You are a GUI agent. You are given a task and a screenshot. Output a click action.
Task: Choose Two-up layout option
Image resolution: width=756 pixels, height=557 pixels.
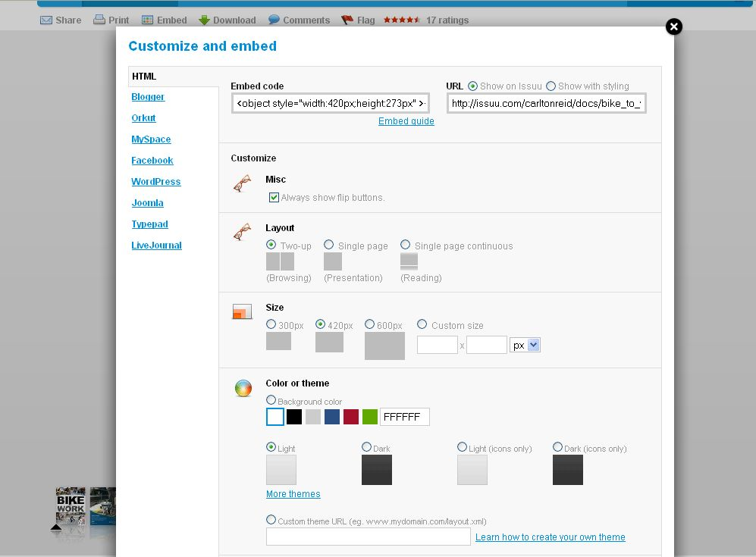point(271,245)
